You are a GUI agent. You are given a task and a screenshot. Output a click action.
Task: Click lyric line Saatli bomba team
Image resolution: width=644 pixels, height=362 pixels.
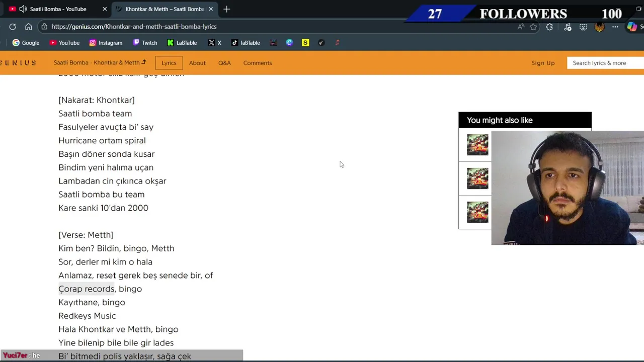coord(95,114)
